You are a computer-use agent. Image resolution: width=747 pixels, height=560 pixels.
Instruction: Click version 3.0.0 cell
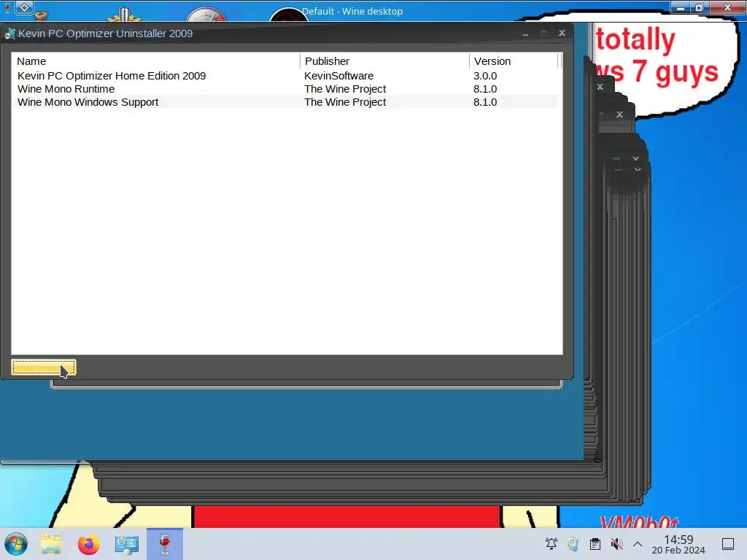pos(485,76)
